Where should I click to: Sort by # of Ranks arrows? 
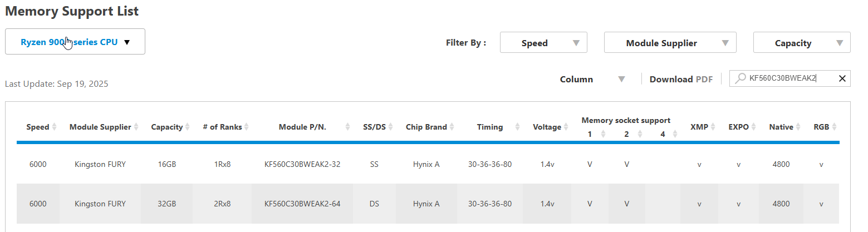(x=247, y=127)
